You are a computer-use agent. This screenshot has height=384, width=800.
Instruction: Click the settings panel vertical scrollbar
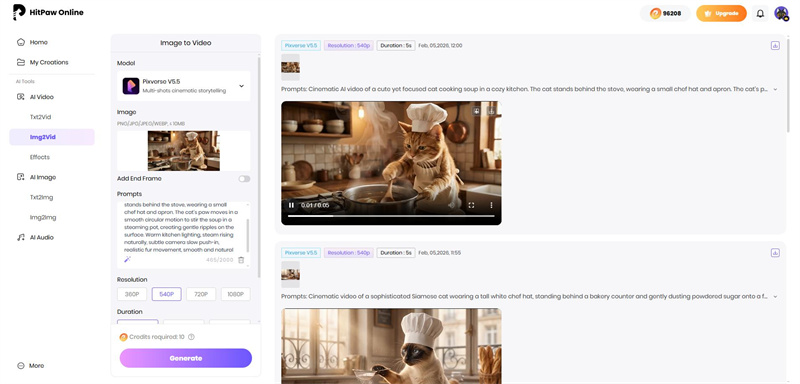(259, 167)
